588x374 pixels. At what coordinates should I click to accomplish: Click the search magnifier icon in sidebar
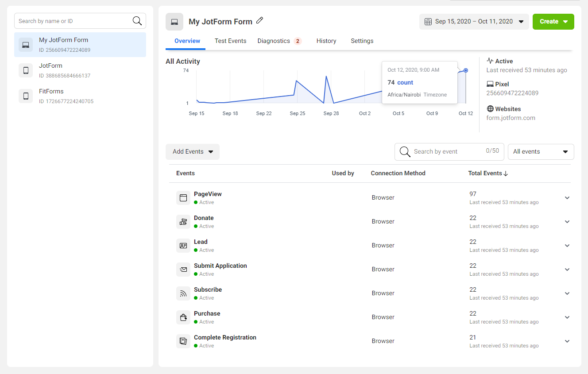[x=137, y=21]
